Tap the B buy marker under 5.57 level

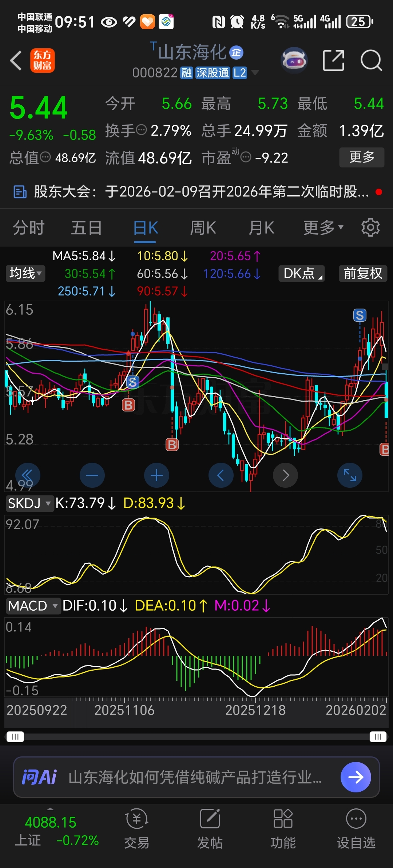(128, 405)
